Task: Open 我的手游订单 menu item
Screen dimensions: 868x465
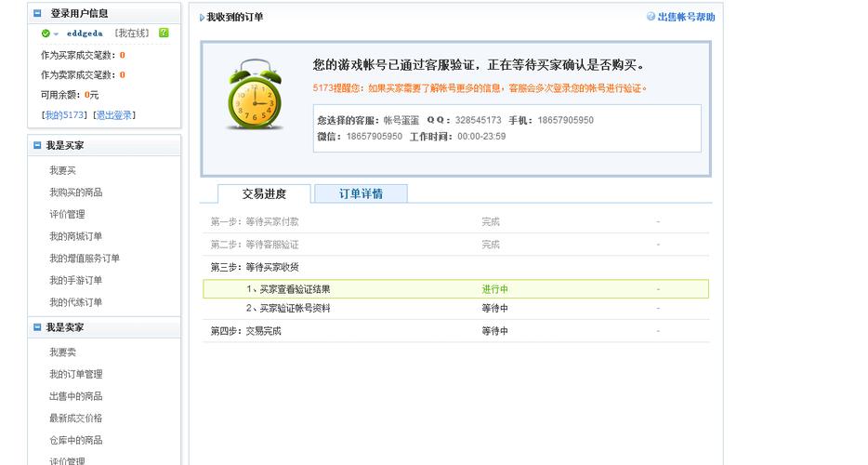Action: click(x=75, y=281)
